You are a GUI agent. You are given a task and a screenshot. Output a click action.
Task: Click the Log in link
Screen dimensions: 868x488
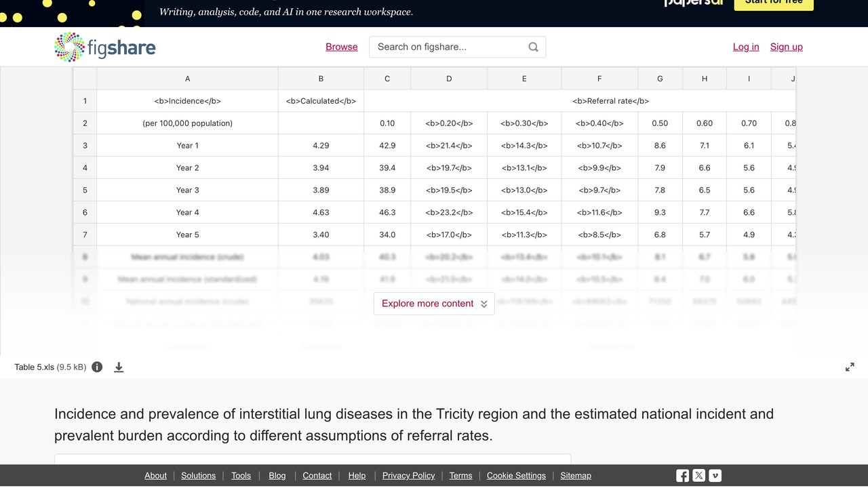(746, 47)
